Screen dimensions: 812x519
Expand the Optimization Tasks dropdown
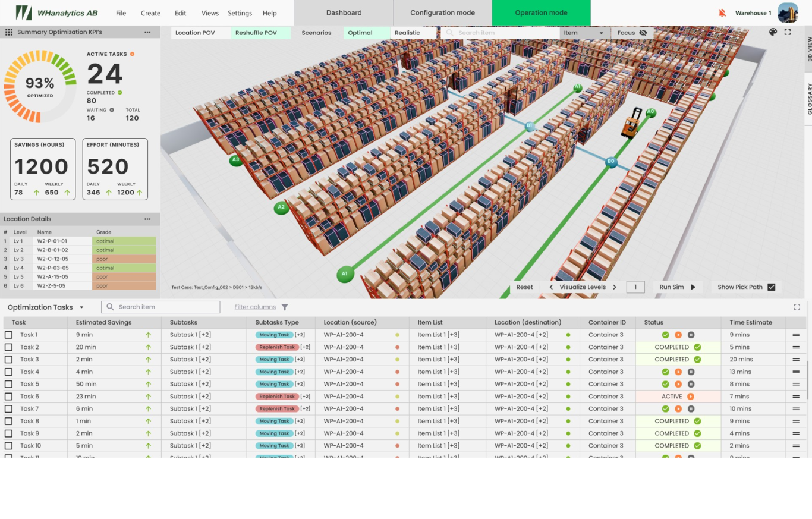(x=81, y=308)
